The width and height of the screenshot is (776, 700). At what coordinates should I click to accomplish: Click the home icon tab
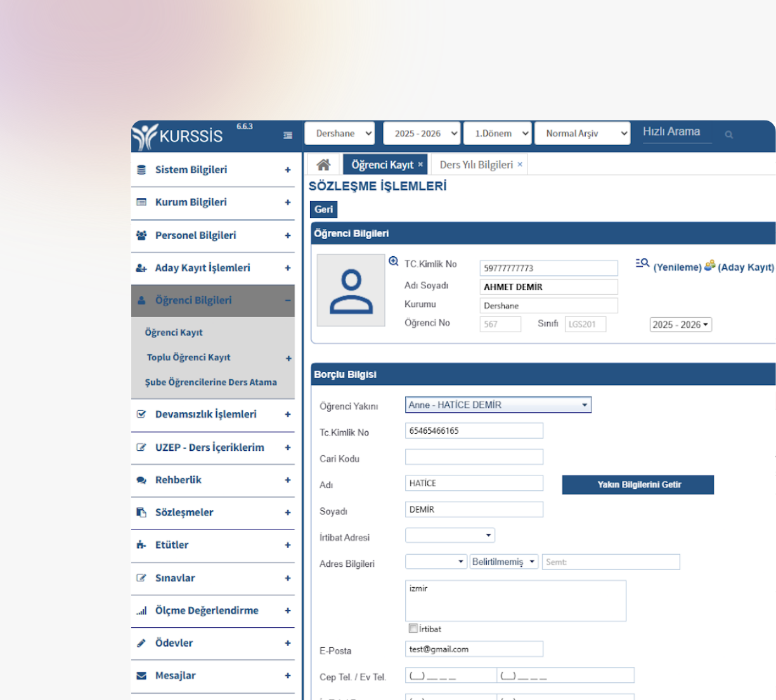click(x=323, y=165)
